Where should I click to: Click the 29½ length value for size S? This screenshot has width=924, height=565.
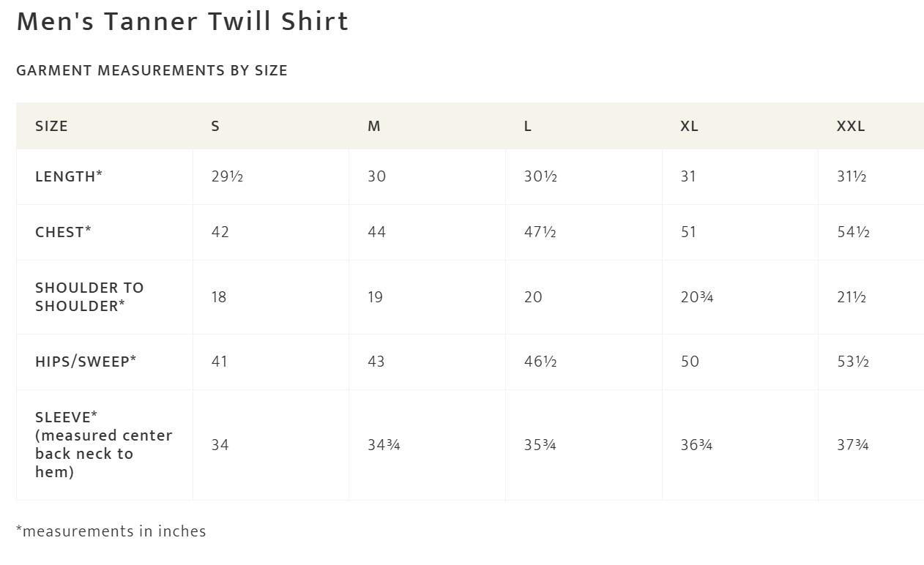pos(227,176)
